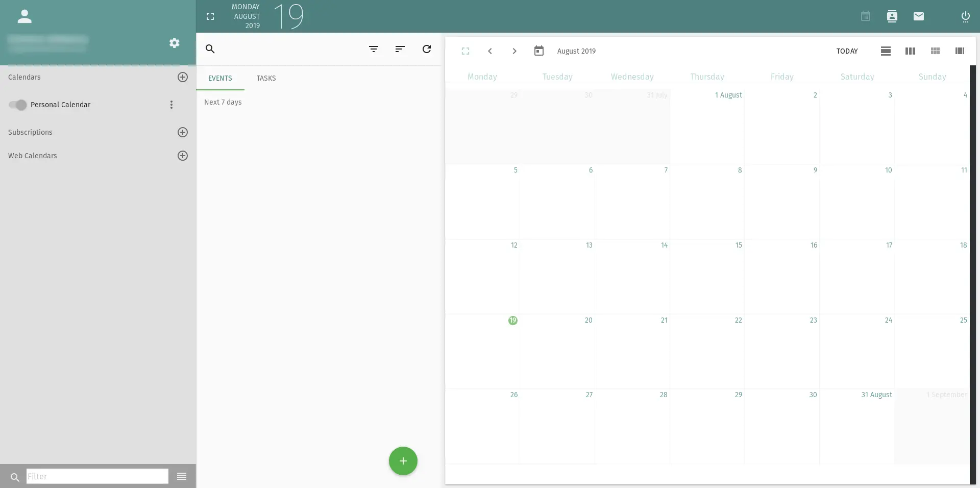The width and height of the screenshot is (980, 488).
Task: Click the TODAY button
Action: [847, 51]
